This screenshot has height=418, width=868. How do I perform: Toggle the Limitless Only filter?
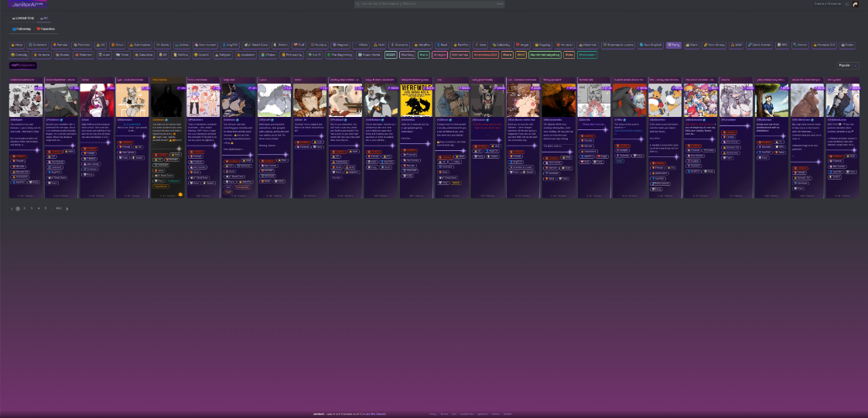tap(23, 17)
